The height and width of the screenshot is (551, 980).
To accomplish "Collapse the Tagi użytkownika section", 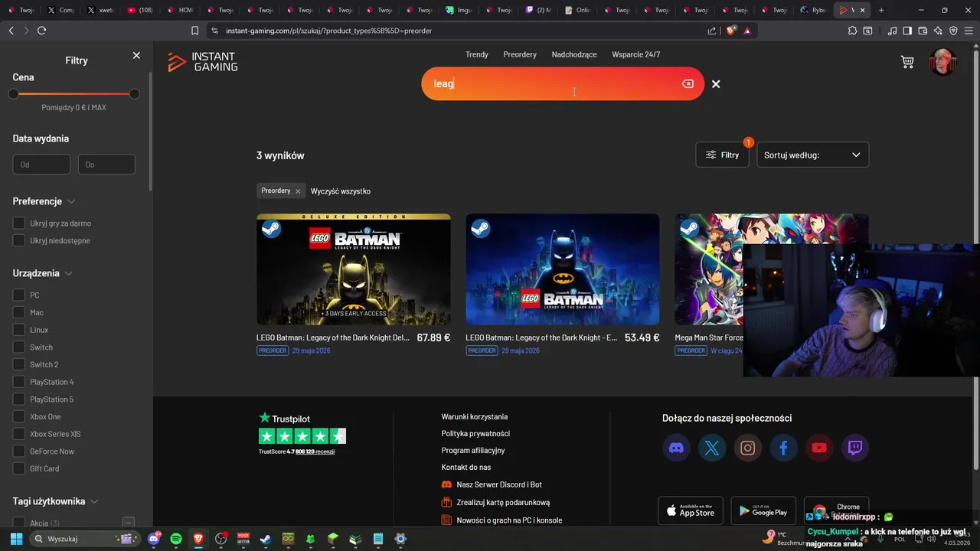I will 94,501.
